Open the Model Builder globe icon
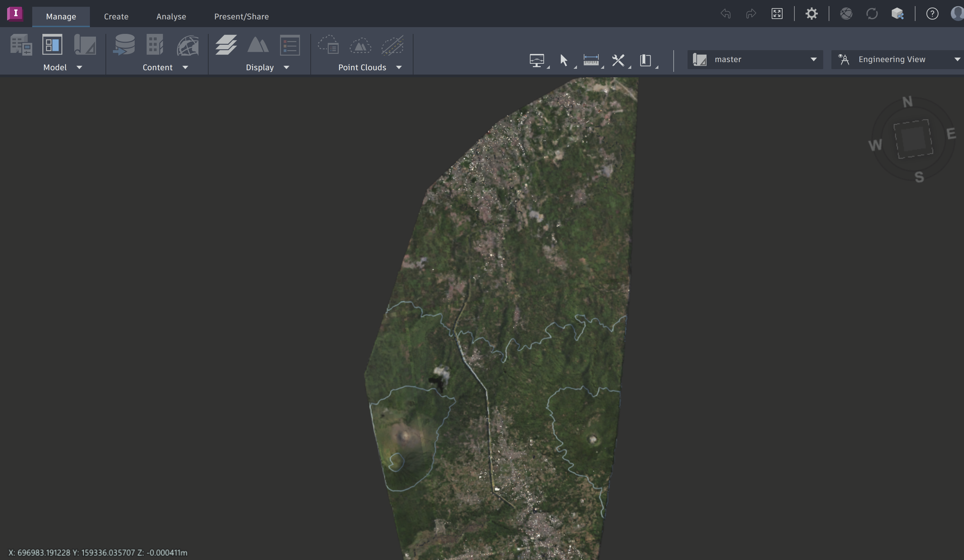Viewport: 964px width, 560px height. pos(188,45)
